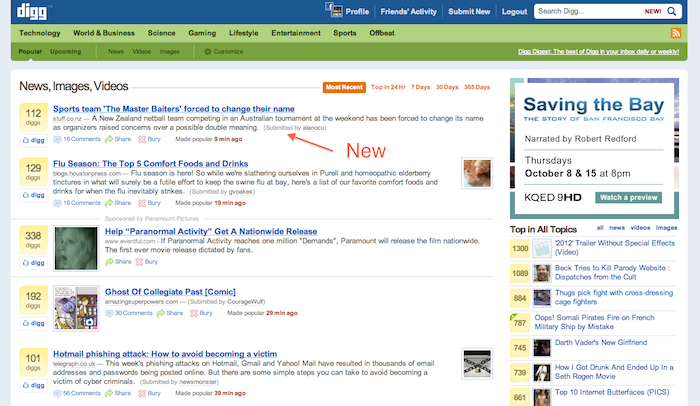Switch to the Upcoming tab
Screen dimensions: 700x406
[66, 52]
